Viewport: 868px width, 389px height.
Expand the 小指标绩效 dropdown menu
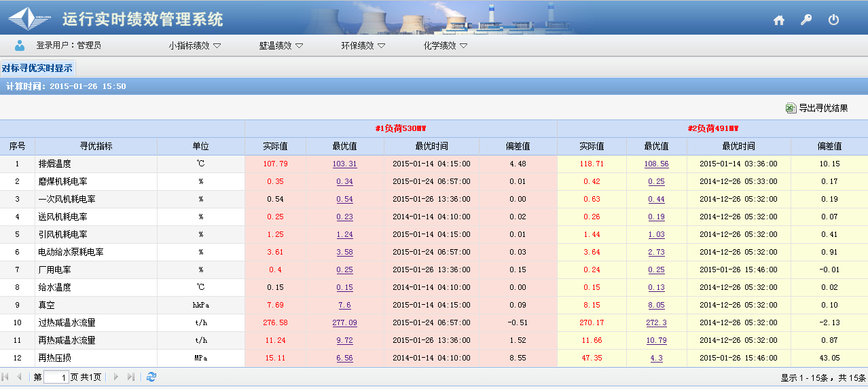(195, 46)
